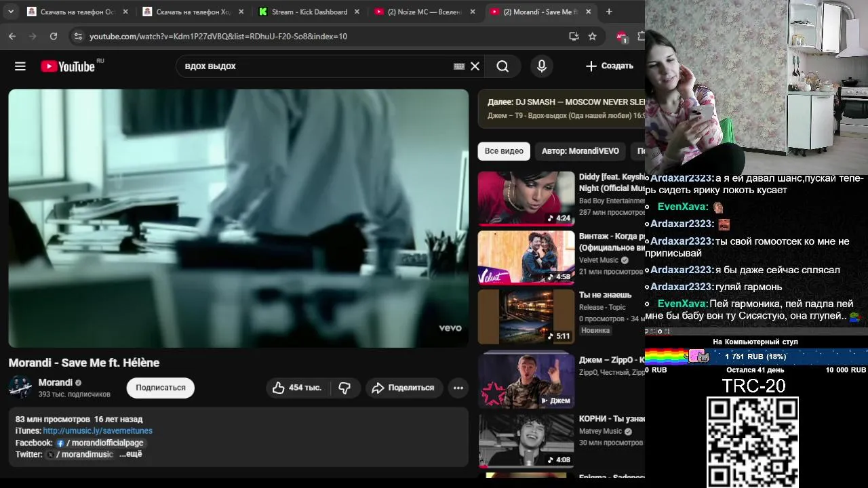868x488 pixels.
Task: Reload the page with the refresh icon
Action: [54, 36]
